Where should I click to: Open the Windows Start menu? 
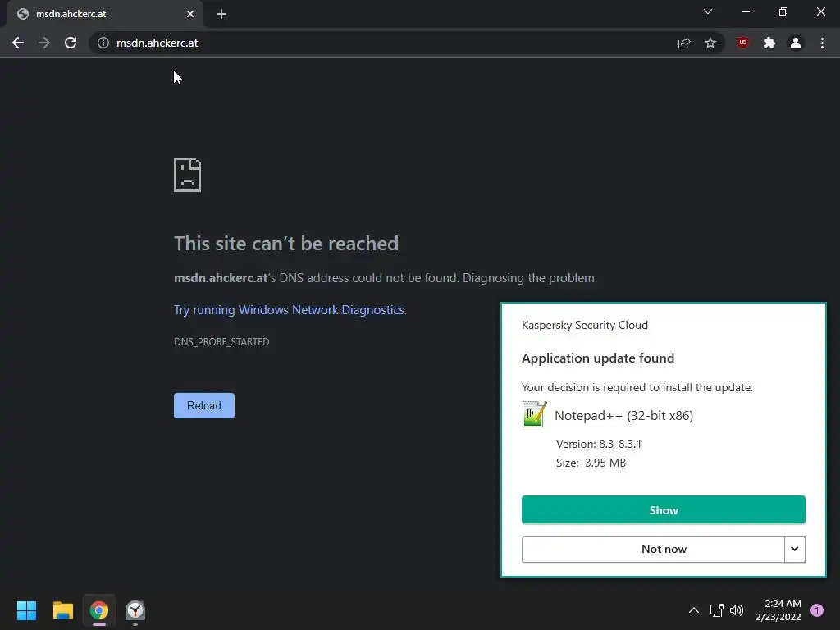click(26, 610)
